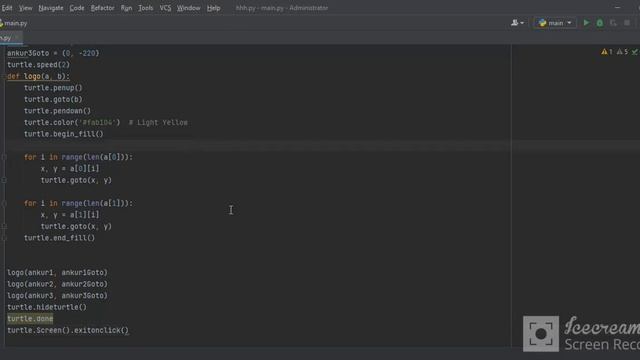Click the Python file icon beside main.py breadcrumb
640x360 pixels.
coord(1,23)
